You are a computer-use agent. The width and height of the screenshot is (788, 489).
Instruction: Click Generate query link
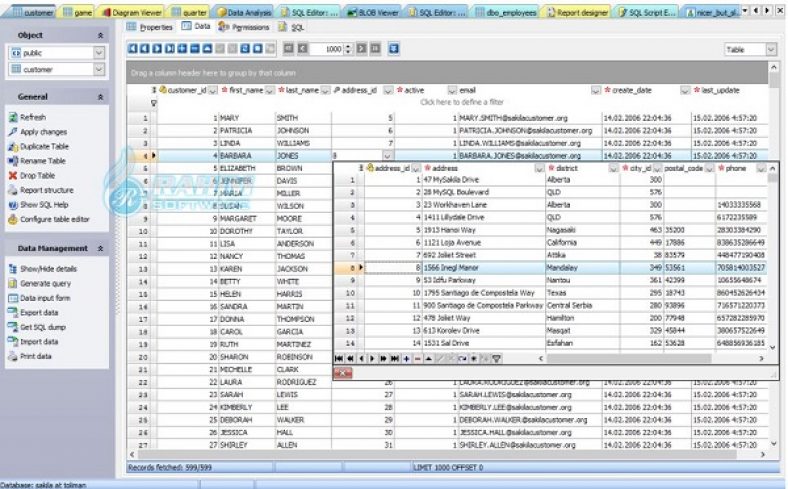click(46, 284)
